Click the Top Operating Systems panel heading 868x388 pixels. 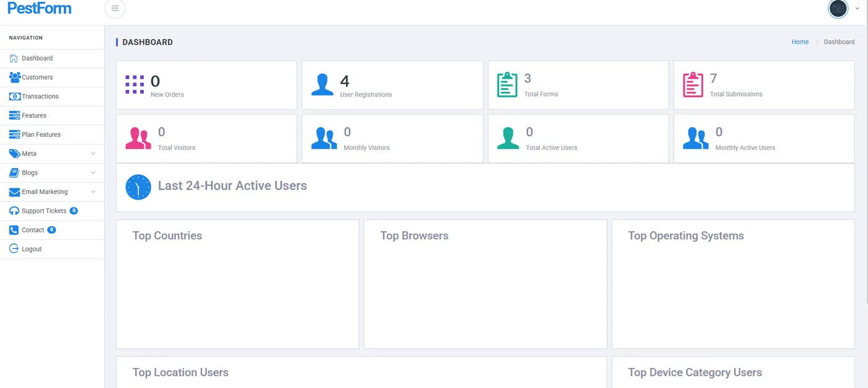click(686, 236)
